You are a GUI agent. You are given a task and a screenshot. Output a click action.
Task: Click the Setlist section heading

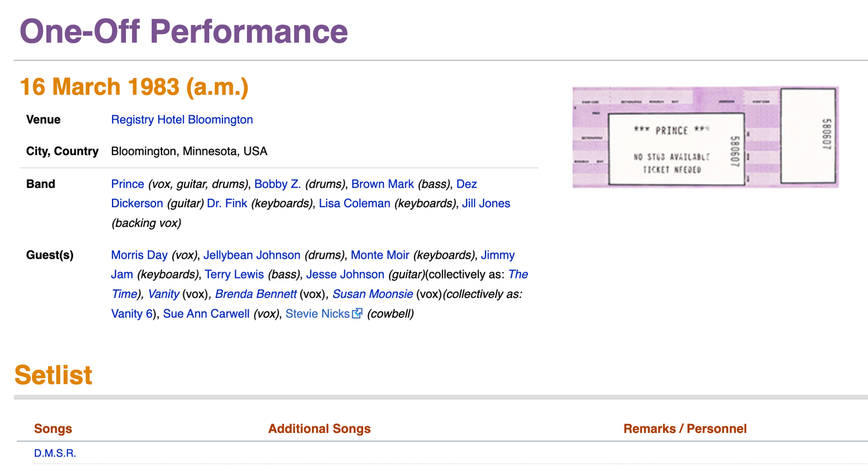tap(53, 375)
